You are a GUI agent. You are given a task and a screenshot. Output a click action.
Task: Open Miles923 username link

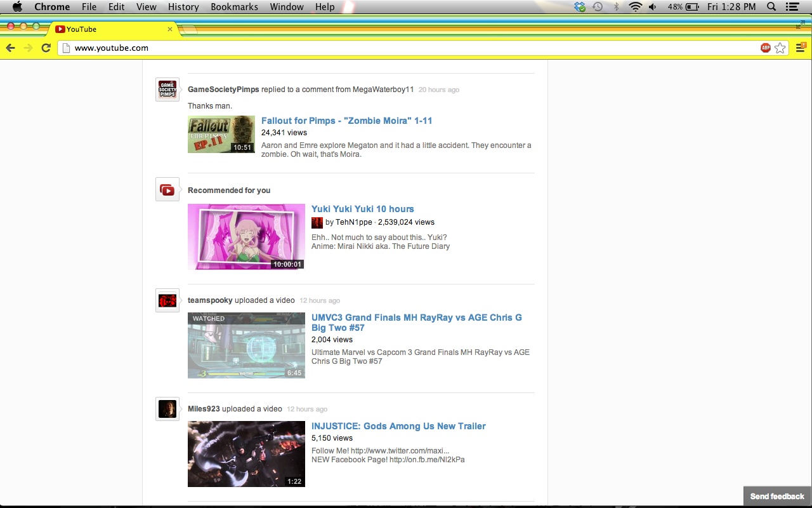pos(204,409)
